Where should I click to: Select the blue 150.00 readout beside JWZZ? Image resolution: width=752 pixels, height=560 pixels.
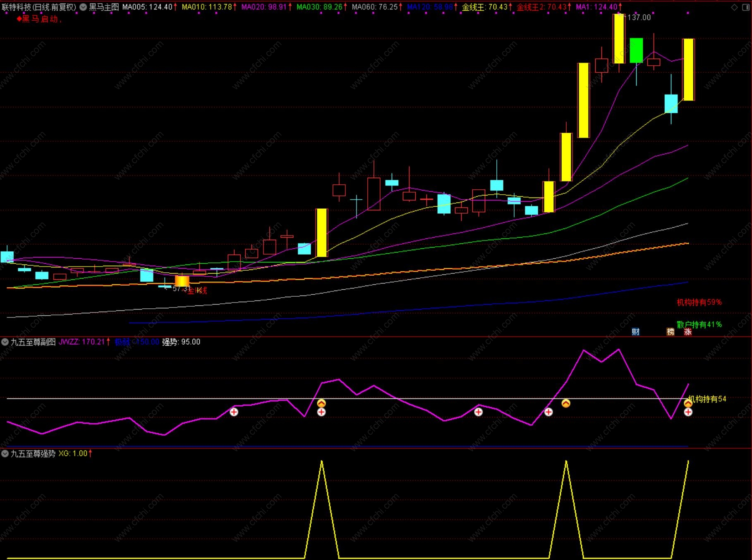pos(137,342)
